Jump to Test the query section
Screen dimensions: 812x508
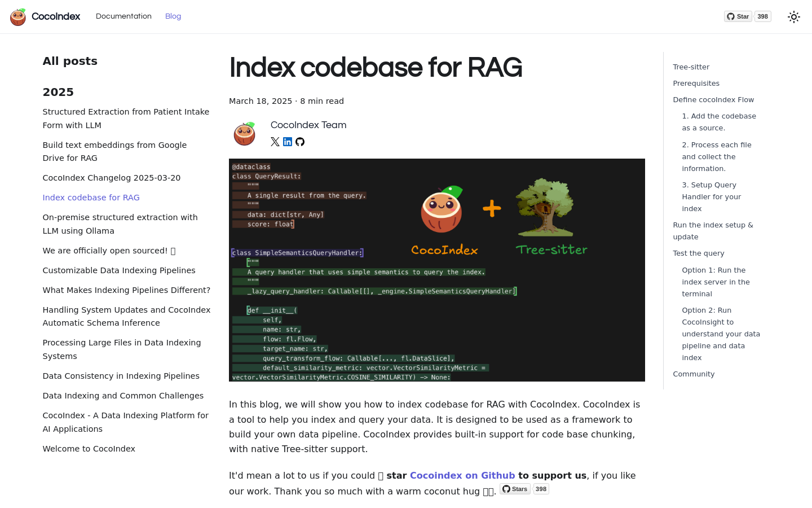click(699, 253)
